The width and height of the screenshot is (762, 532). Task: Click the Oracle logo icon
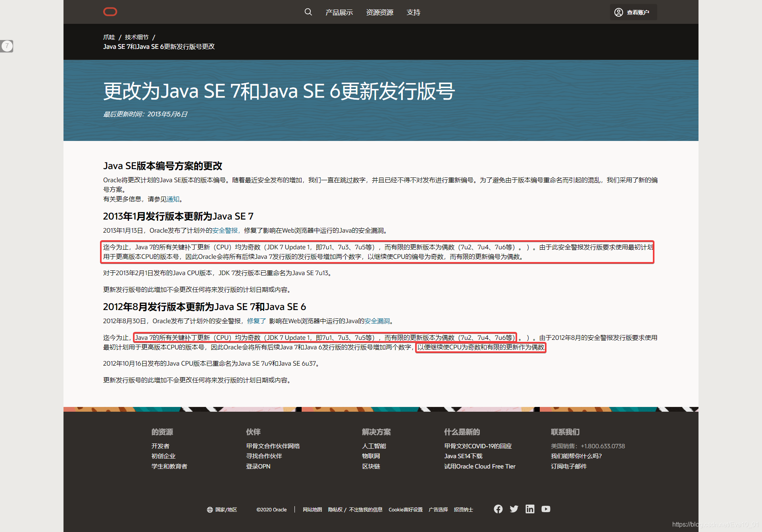click(110, 12)
